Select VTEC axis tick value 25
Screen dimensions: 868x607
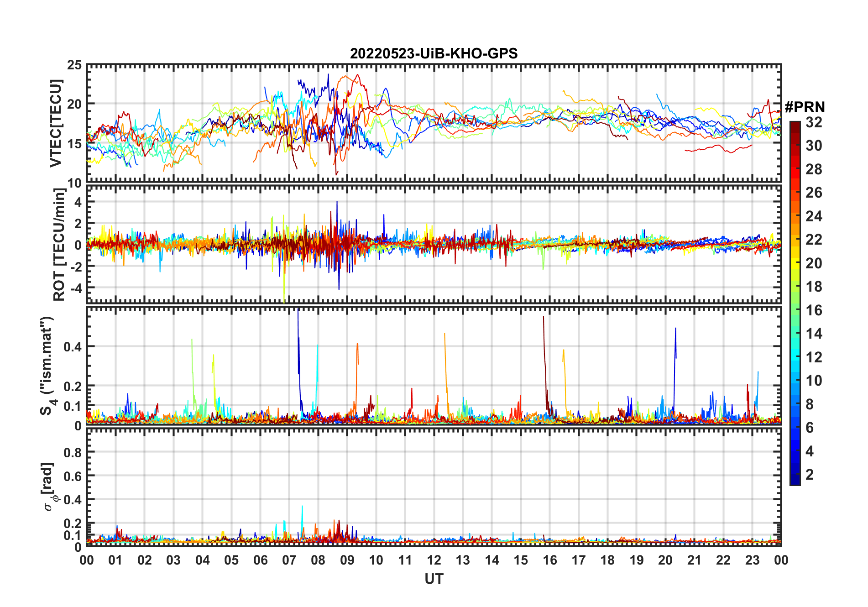pos(74,65)
